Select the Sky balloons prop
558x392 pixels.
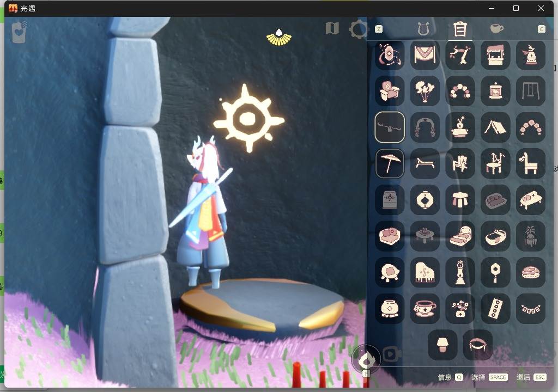(425, 91)
